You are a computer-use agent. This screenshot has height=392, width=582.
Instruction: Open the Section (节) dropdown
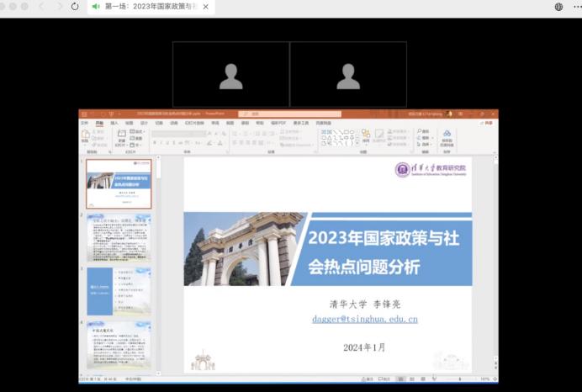(x=135, y=145)
